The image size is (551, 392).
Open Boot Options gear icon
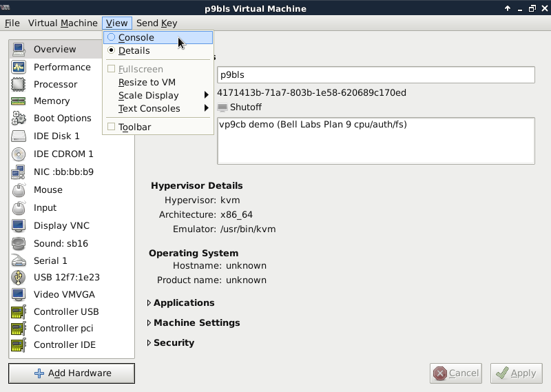click(x=19, y=118)
